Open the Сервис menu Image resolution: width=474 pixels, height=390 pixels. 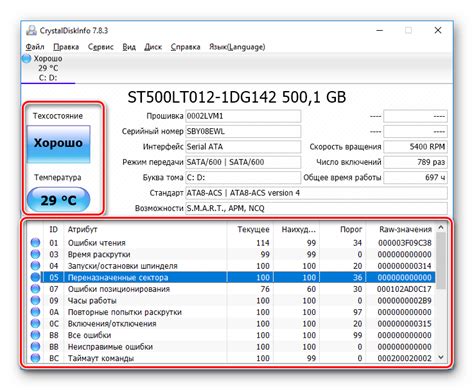pos(101,47)
